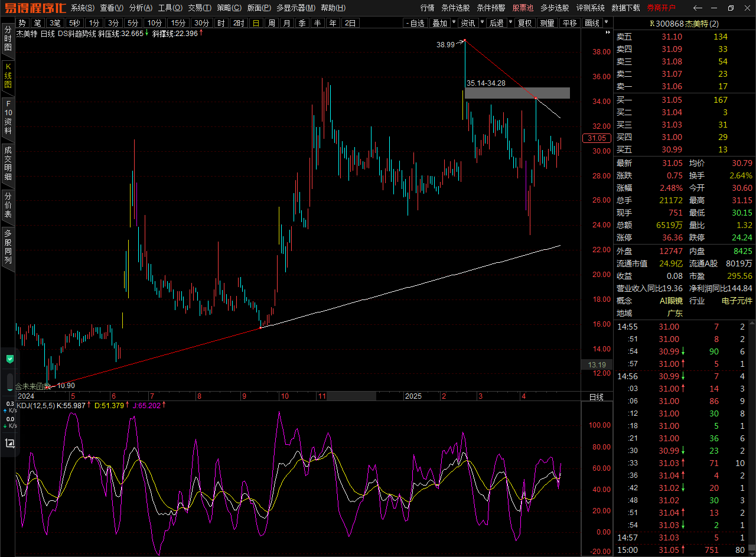Switch to 3笔 period
The height and width of the screenshot is (557, 756).
55,23
